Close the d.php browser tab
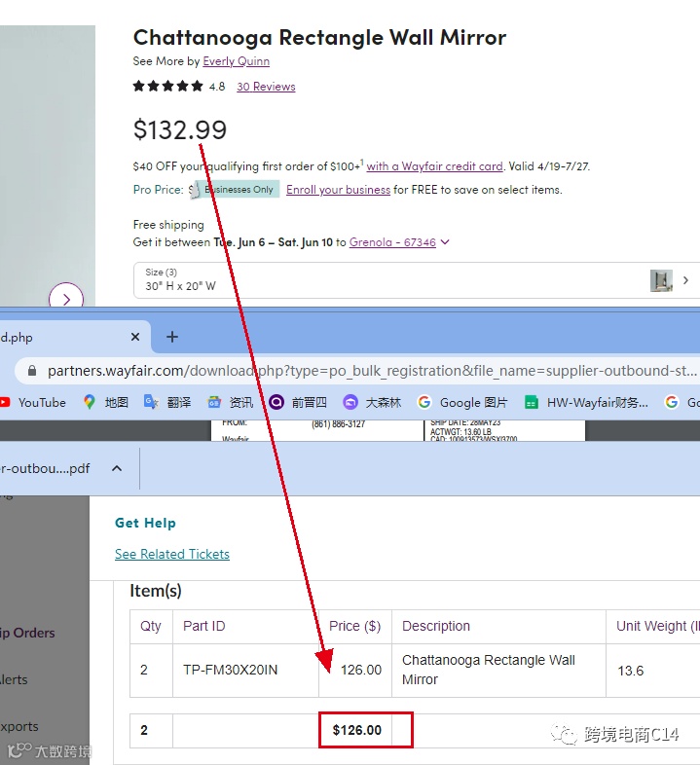This screenshot has width=700, height=765. pyautogui.click(x=135, y=337)
